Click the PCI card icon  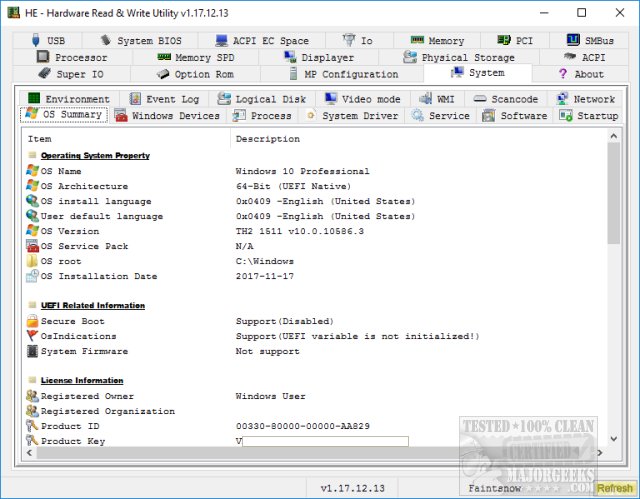(x=504, y=40)
